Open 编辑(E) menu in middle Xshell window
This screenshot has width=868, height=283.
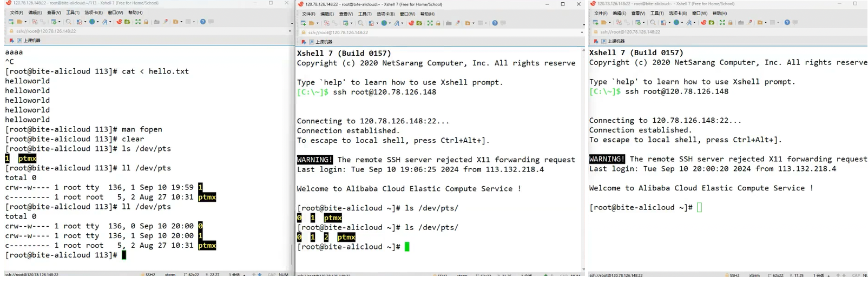tap(327, 14)
